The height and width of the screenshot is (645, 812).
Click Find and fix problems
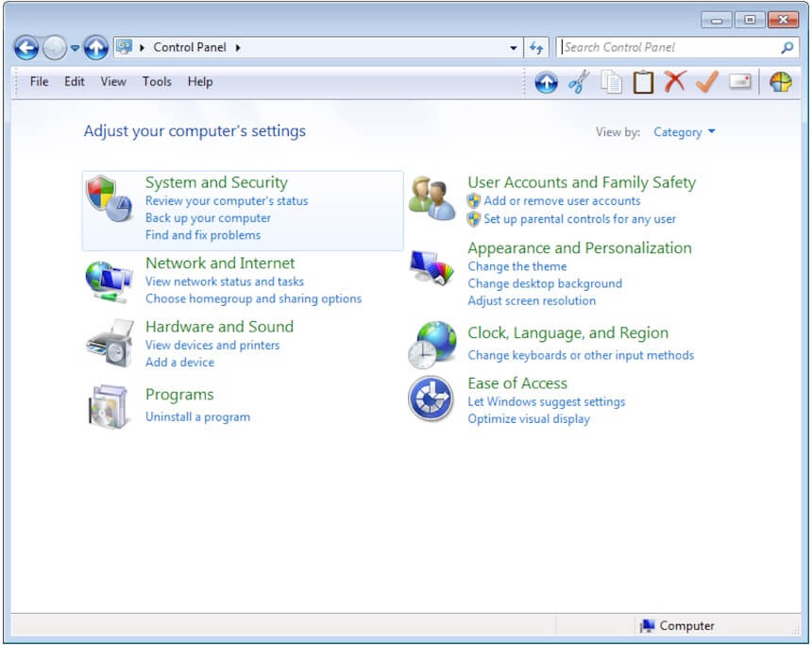point(203,235)
